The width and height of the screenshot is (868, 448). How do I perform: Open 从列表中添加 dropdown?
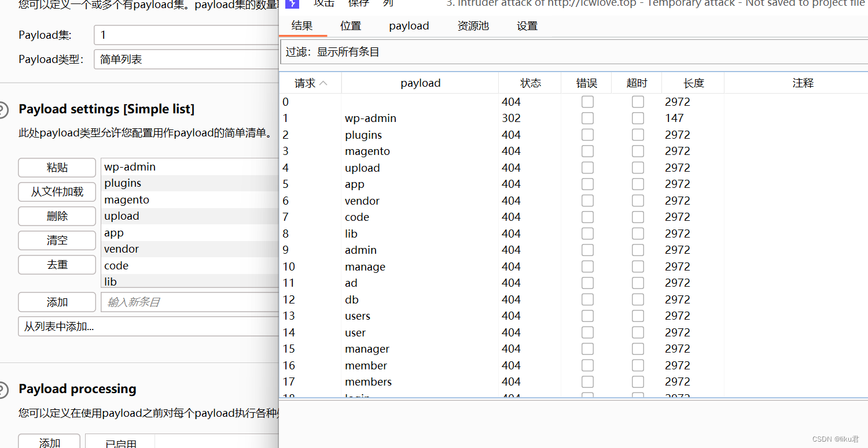(149, 327)
